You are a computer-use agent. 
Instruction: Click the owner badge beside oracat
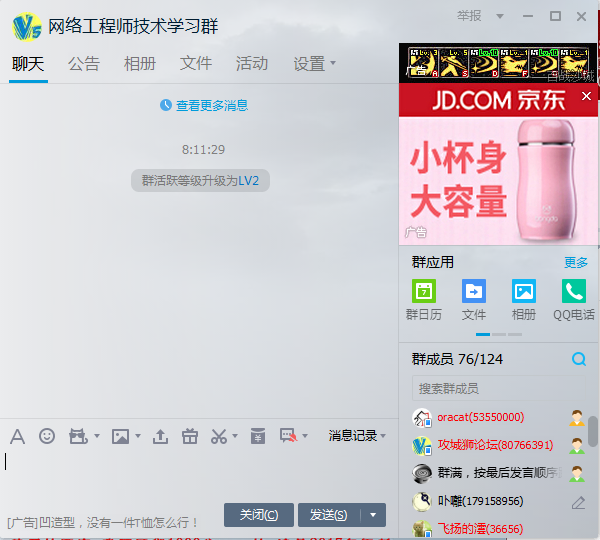[x=577, y=418]
